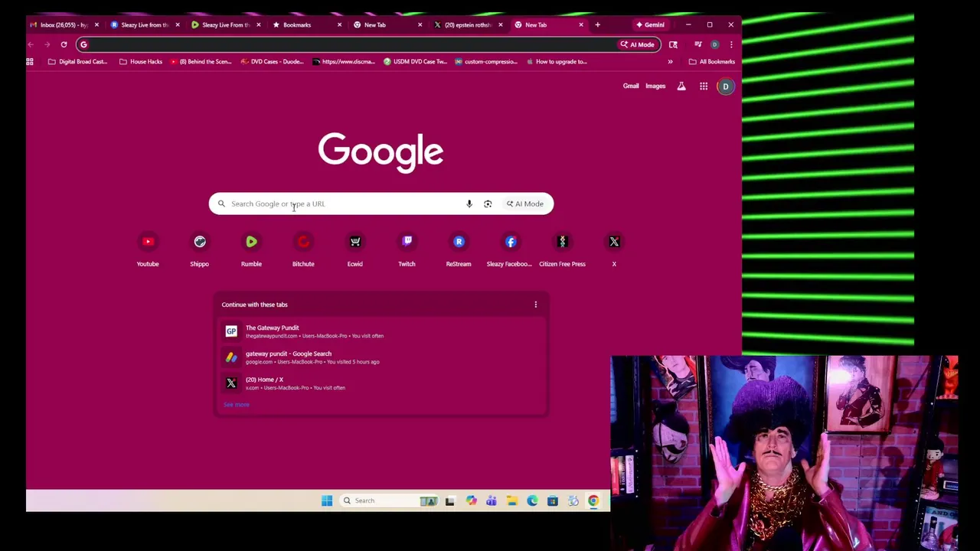The height and width of the screenshot is (551, 980).
Task: Click AI Mode in address bar
Action: (x=637, y=44)
